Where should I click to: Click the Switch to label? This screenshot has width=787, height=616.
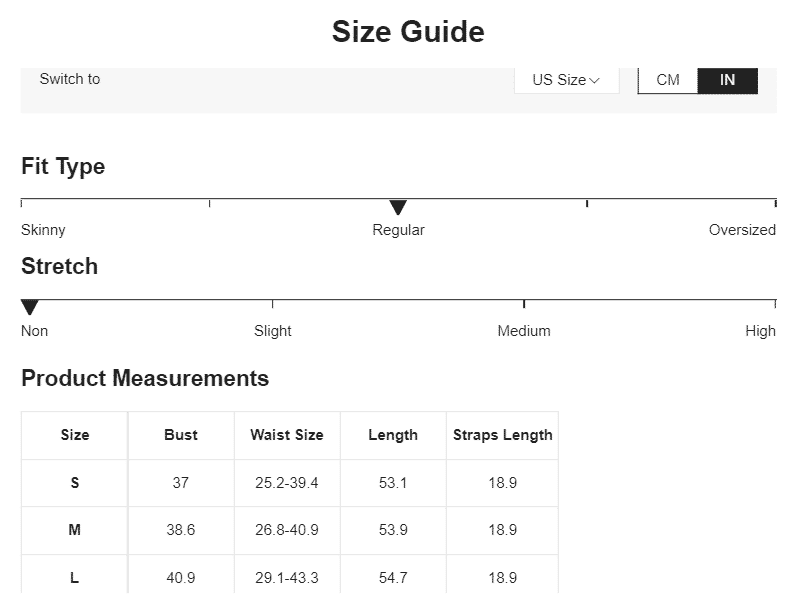pyautogui.click(x=70, y=79)
